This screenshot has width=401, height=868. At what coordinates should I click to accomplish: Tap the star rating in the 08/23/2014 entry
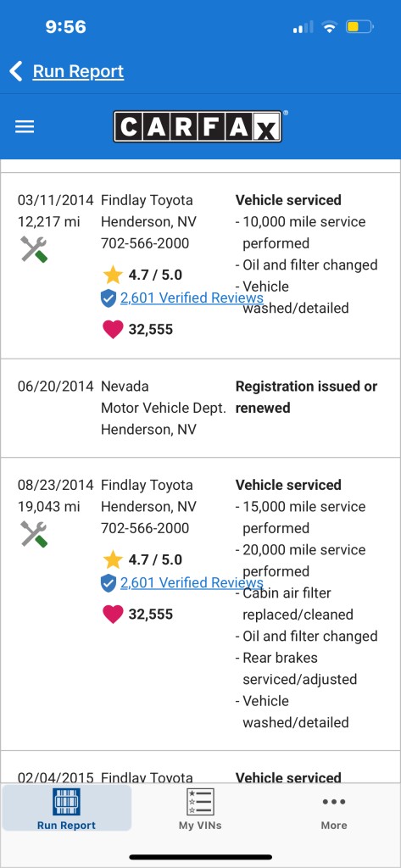click(113, 559)
